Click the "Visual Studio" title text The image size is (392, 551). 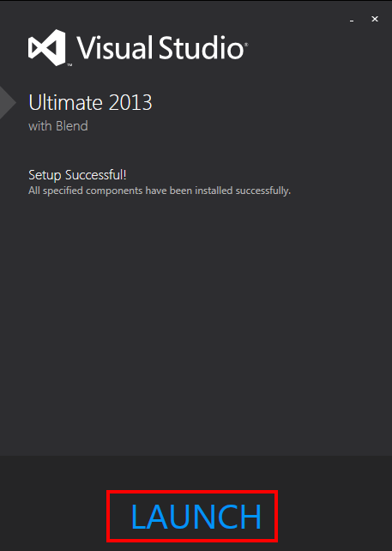click(x=160, y=47)
